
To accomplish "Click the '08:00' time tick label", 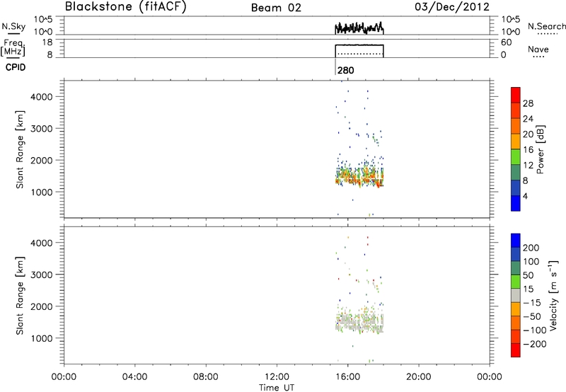I will 206,377.
